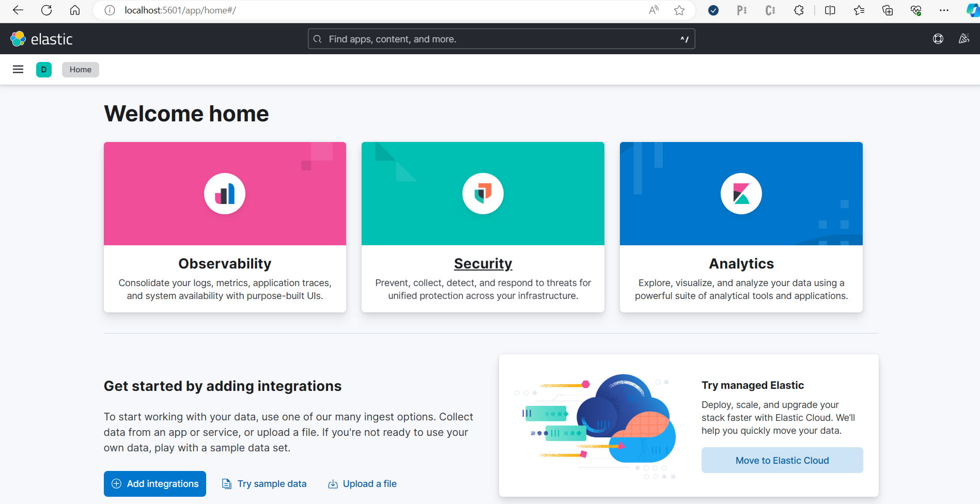Focus the Find apps, content, and more search
Image resolution: width=980 pixels, height=504 pixels.
(501, 39)
